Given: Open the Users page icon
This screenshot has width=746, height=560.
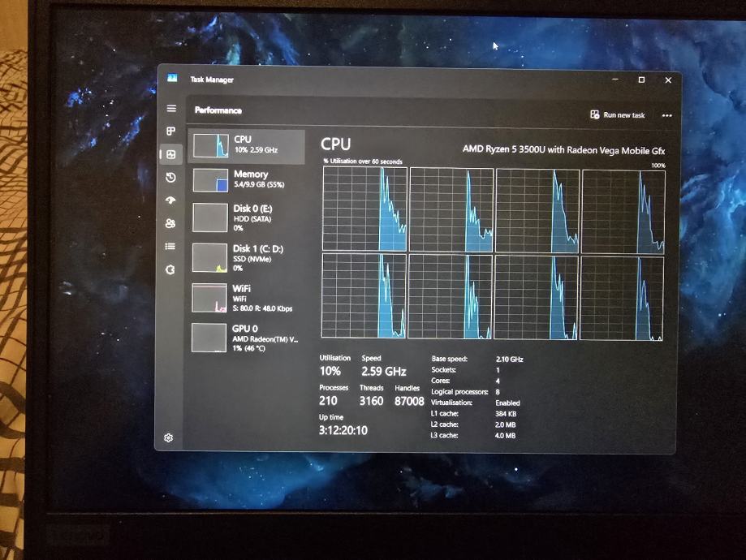Looking at the screenshot, I should click(x=170, y=223).
